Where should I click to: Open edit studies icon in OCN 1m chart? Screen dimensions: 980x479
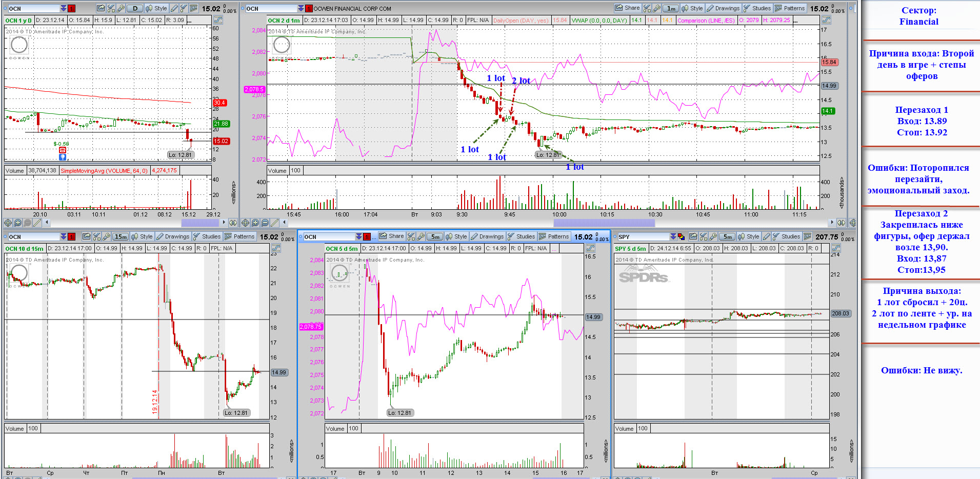[647, 8]
